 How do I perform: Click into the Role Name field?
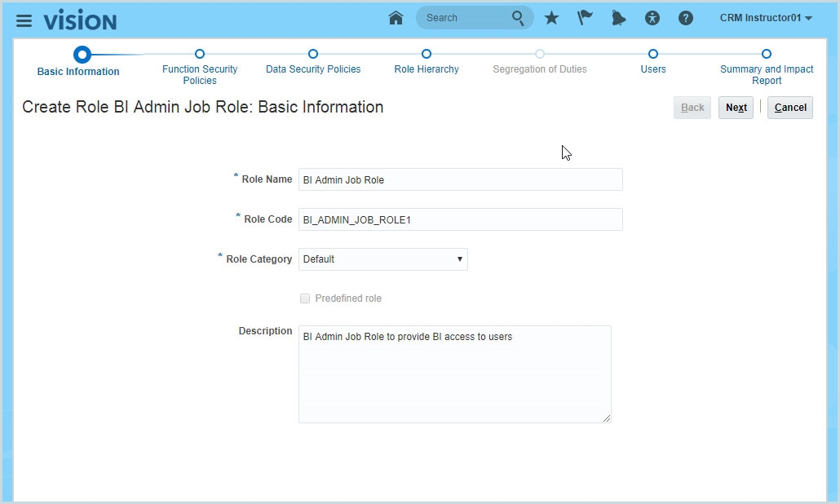point(460,179)
